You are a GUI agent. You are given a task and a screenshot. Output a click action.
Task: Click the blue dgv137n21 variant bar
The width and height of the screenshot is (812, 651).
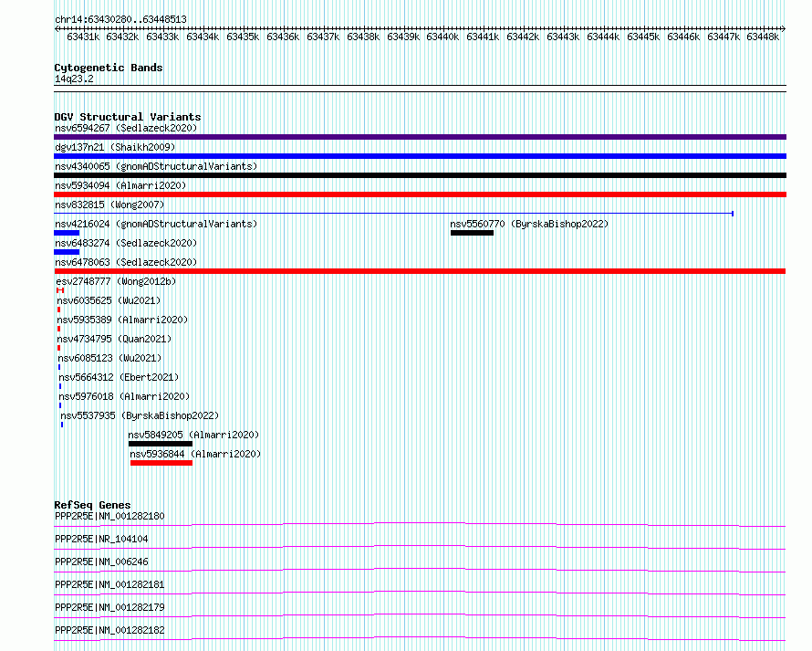click(x=420, y=156)
